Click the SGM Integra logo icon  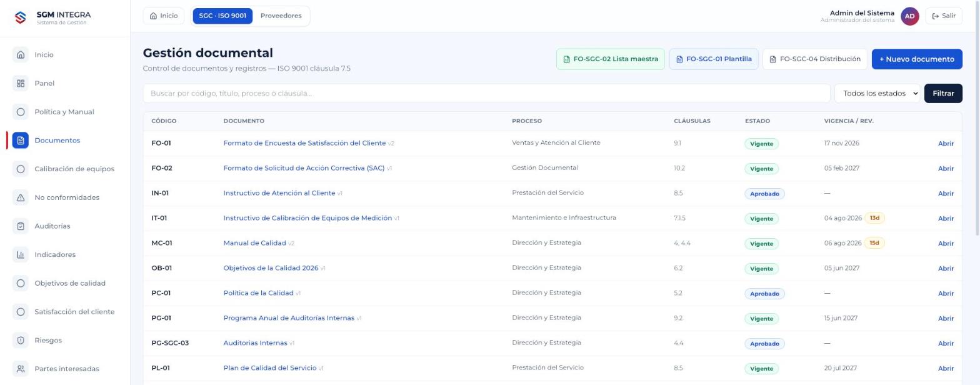tap(21, 17)
